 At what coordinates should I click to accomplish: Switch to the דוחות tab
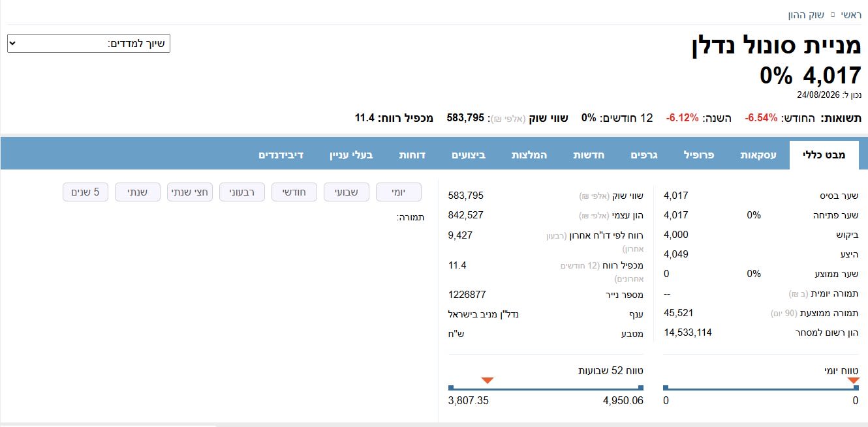coord(412,155)
